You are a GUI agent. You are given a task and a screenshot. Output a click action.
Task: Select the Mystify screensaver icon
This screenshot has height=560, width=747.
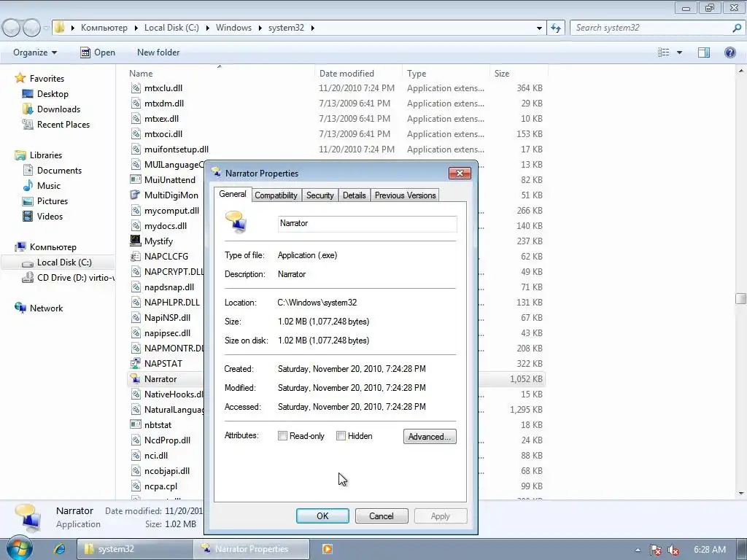[136, 241]
